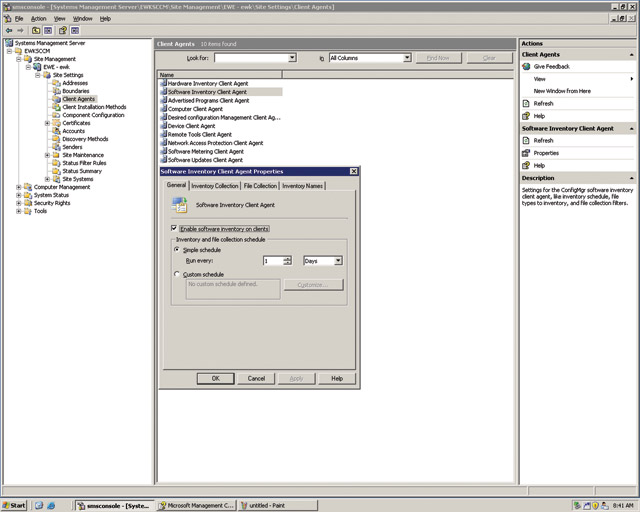Expand the Computer Management tree node

(x=18, y=187)
